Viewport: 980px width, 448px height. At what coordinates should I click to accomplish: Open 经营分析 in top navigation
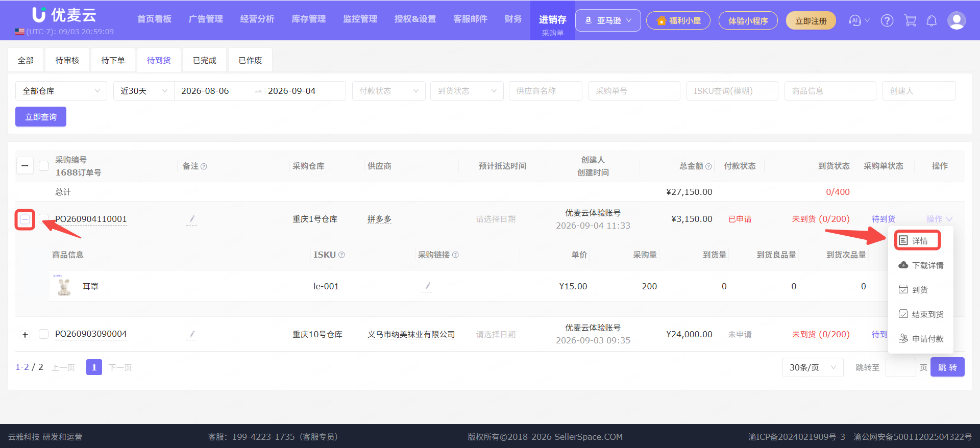tap(257, 19)
